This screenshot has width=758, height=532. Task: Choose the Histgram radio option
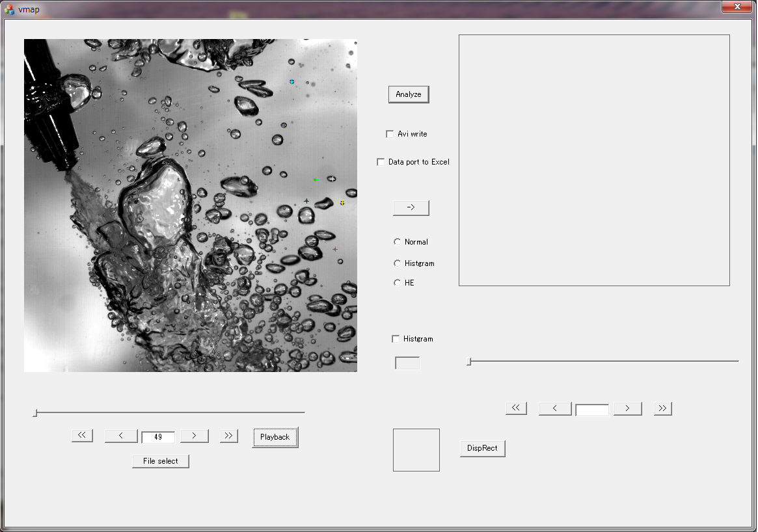398,263
